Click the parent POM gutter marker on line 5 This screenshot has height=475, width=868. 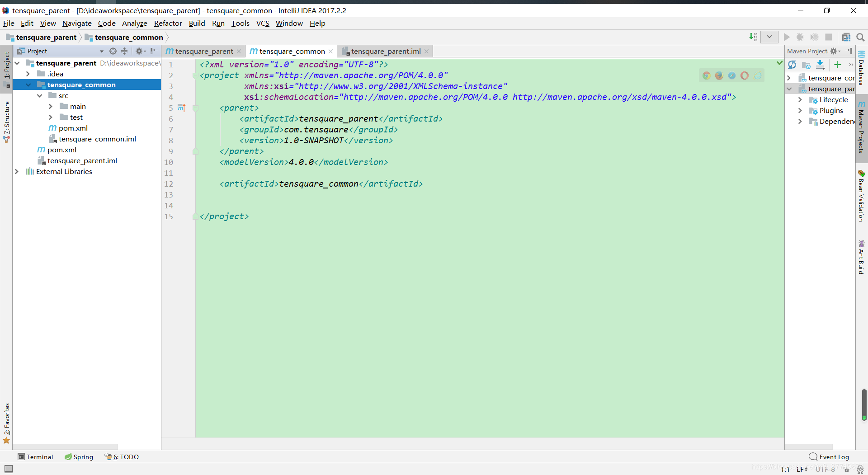(x=182, y=108)
